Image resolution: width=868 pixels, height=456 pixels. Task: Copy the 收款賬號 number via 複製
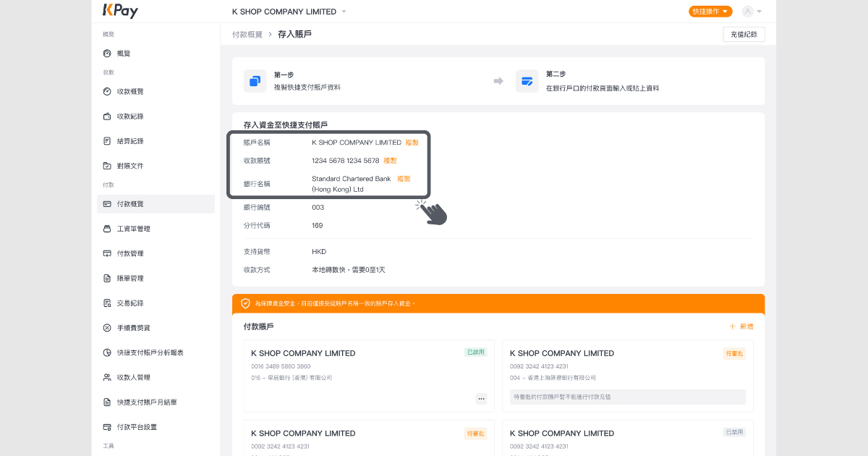click(x=390, y=161)
